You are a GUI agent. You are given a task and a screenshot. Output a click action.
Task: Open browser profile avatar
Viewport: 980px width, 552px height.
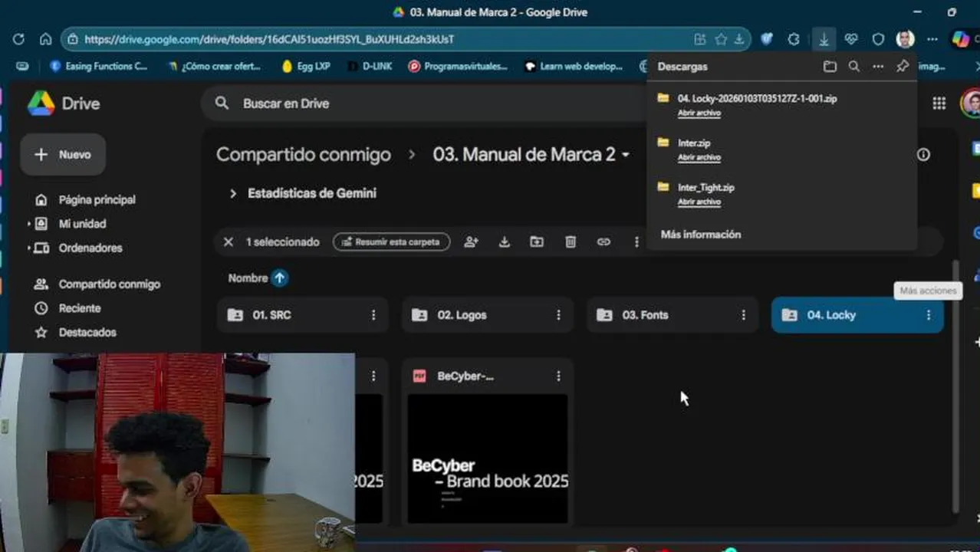click(x=905, y=39)
